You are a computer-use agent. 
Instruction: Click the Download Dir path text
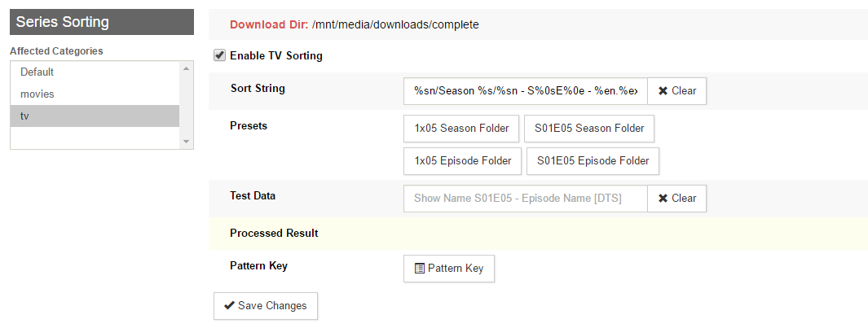(395, 24)
